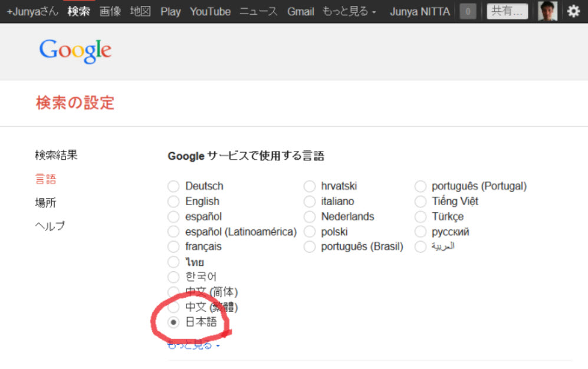Open 地図 in the top bar
Screen dimensions: 588x369
[x=140, y=11]
